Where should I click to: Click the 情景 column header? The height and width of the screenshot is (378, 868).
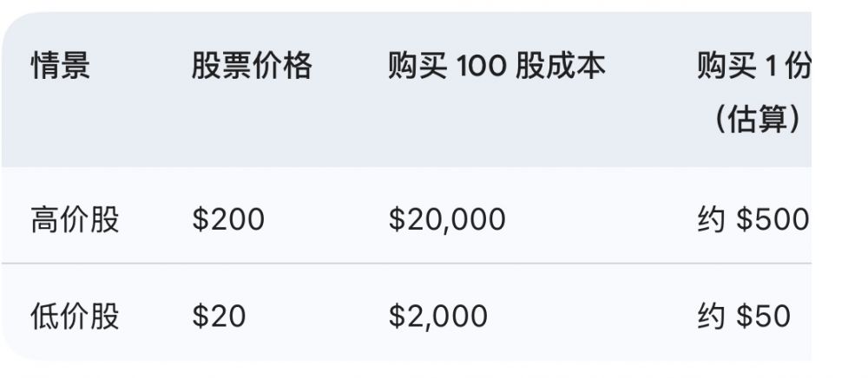(x=61, y=66)
